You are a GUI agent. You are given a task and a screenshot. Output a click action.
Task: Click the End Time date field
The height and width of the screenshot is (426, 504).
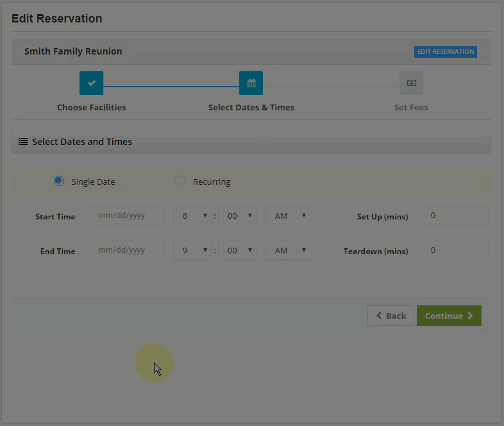pos(127,250)
